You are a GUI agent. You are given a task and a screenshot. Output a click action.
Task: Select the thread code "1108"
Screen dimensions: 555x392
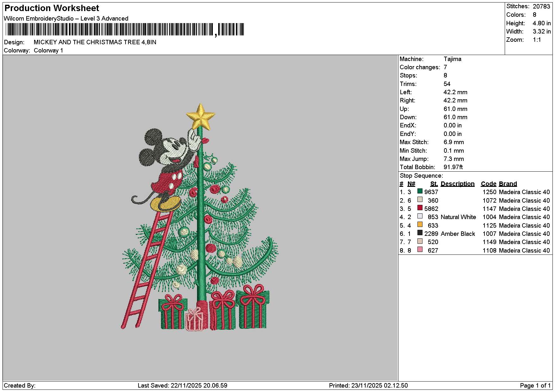coord(490,251)
